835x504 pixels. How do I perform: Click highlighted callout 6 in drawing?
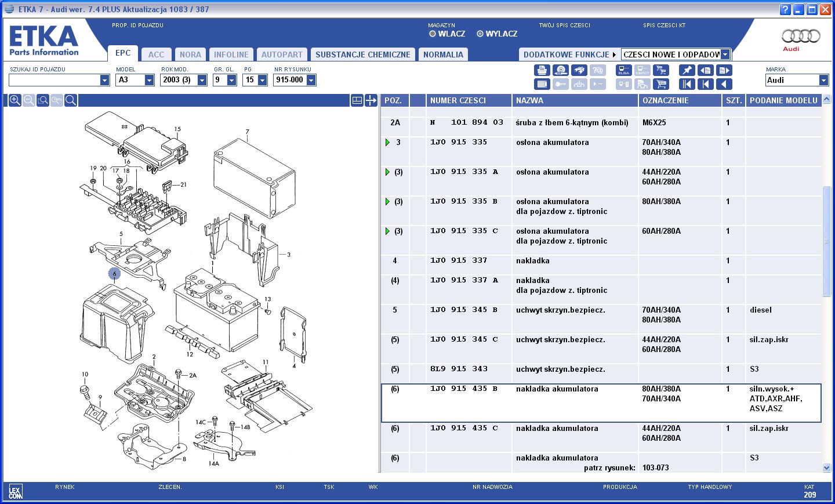point(114,273)
